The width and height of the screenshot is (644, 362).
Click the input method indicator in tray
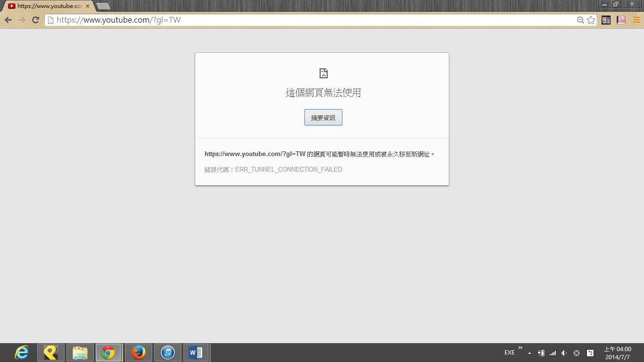tap(590, 353)
